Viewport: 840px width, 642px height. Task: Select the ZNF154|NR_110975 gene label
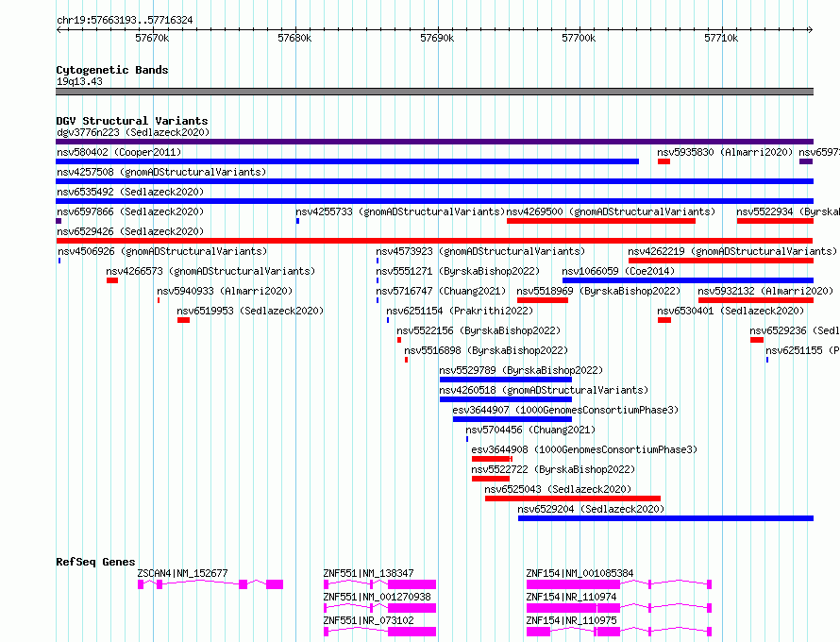(x=572, y=620)
